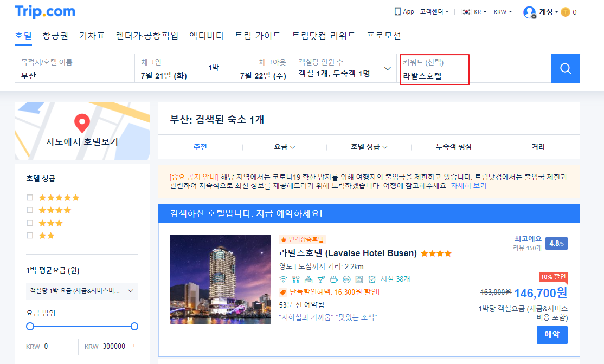Image resolution: width=604 pixels, height=364 pixels.
Task: Select the 트립닷컴 리워드 tab
Action: point(324,36)
